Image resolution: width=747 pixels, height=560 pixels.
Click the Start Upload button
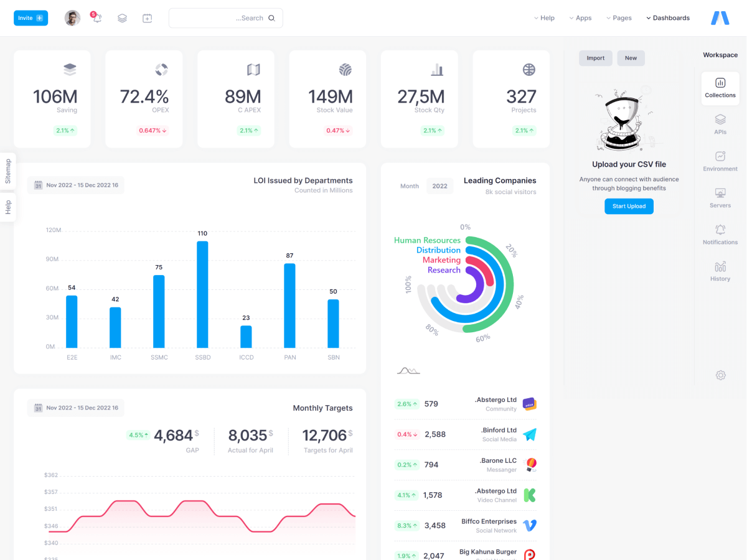[x=629, y=206]
